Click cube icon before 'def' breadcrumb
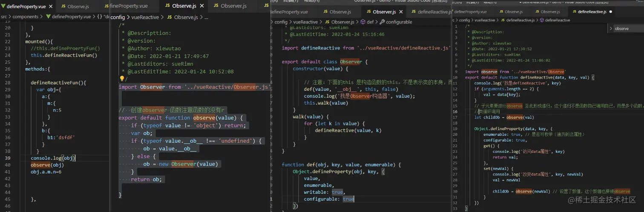644x212 pixels. point(363,22)
